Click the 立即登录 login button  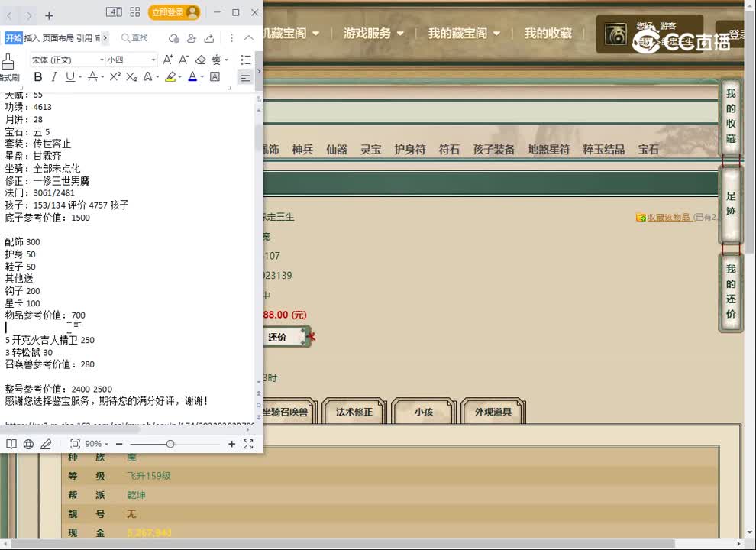point(174,13)
